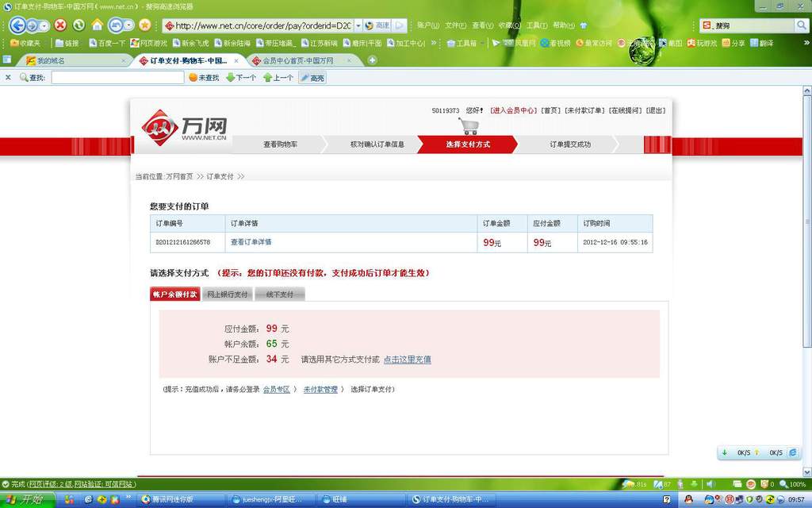Click the search magnifier icon in search box
Screen dimensions: 812x508
(x=801, y=25)
